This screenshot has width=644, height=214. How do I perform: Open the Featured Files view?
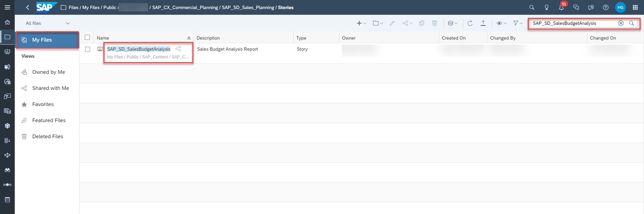[x=49, y=120]
